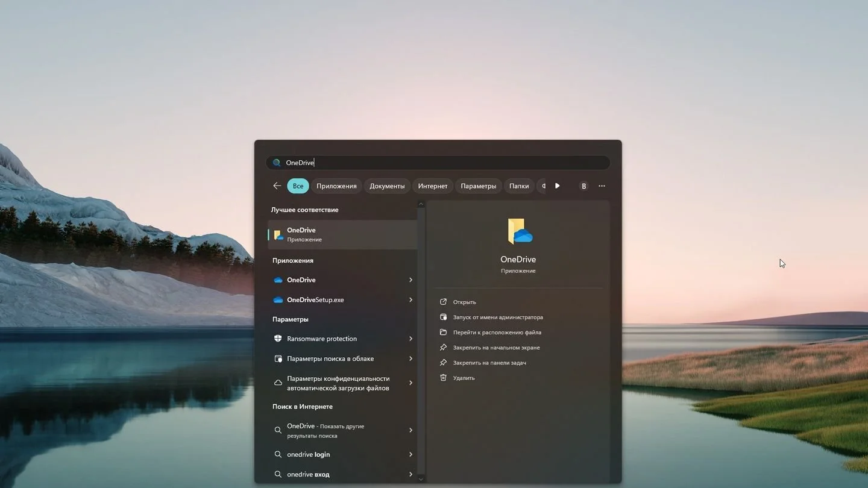Click the open icon beside Открыть
This screenshot has height=488, width=868.
pos(444,302)
